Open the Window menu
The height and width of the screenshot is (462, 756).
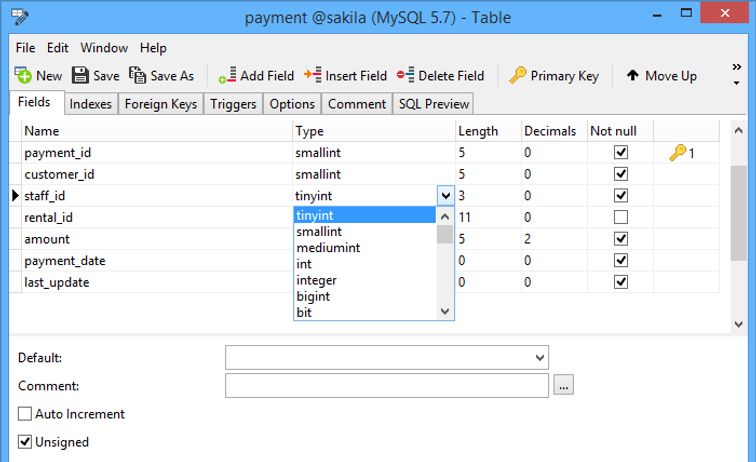pyautogui.click(x=104, y=47)
